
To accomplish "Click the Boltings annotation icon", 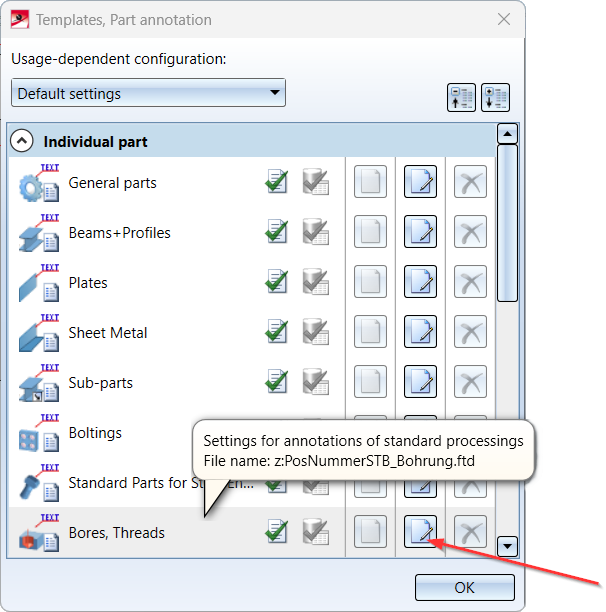I will coord(39,432).
